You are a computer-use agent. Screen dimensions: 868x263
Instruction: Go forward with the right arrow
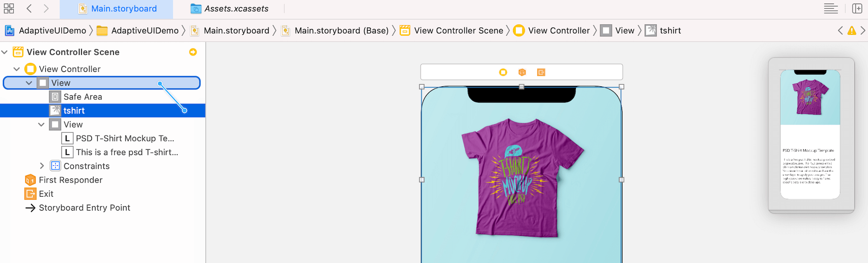46,9
